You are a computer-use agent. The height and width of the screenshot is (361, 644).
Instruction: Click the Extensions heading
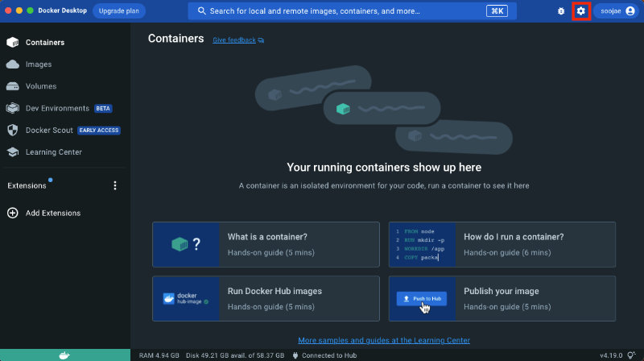click(x=27, y=186)
